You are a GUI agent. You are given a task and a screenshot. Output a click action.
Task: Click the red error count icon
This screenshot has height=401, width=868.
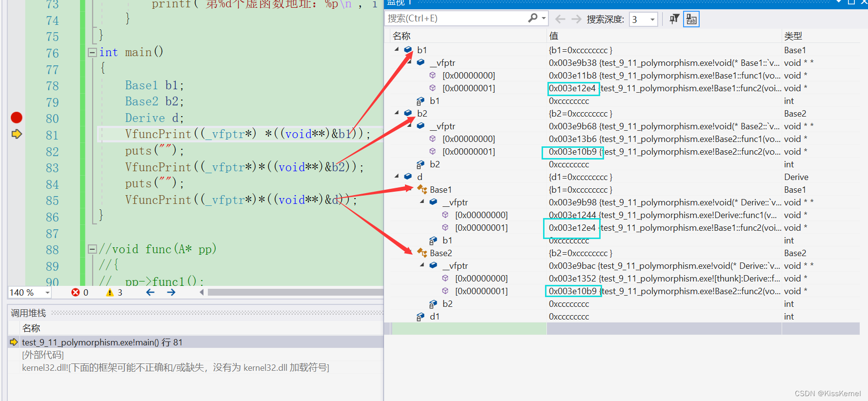click(x=76, y=292)
